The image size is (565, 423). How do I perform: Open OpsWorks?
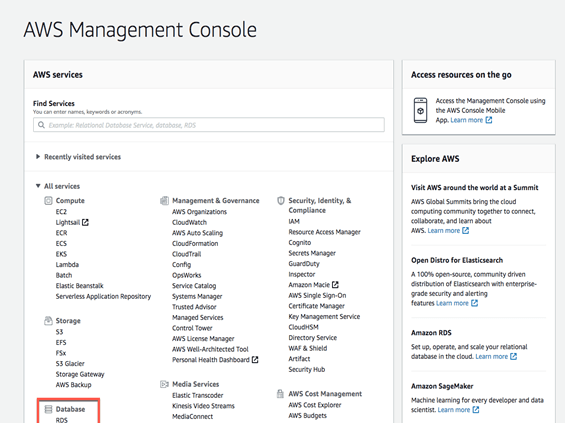(186, 275)
